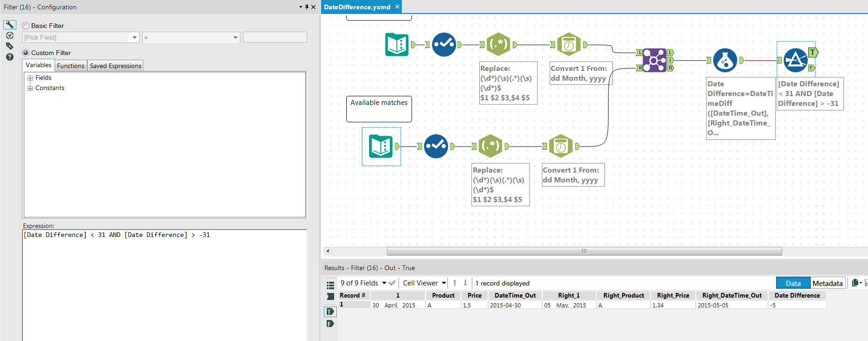868x341 pixels.
Task: Click the results messages list icon
Action: click(x=330, y=285)
